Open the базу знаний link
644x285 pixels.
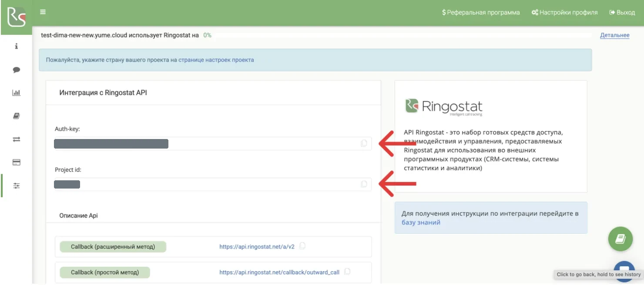pyautogui.click(x=421, y=222)
